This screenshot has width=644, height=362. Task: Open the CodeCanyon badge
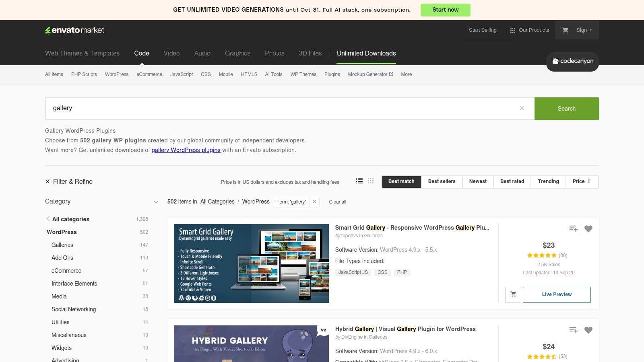(x=572, y=62)
